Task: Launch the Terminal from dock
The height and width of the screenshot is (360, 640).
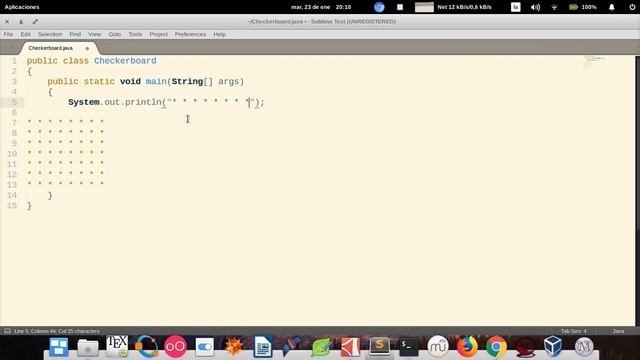Action: 409,347
